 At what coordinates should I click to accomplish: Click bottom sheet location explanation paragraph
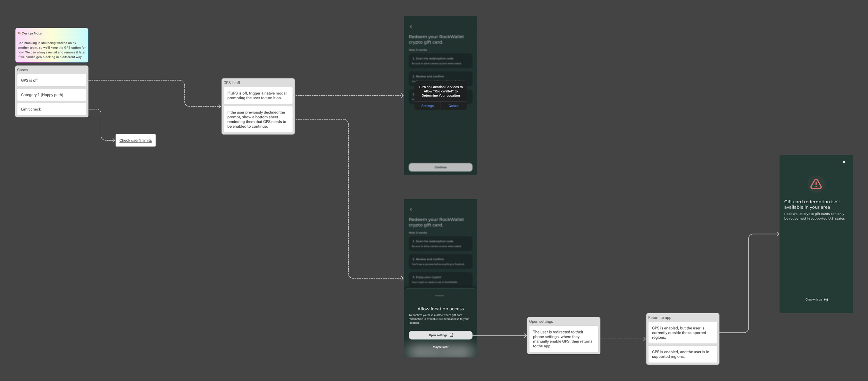pos(439,319)
